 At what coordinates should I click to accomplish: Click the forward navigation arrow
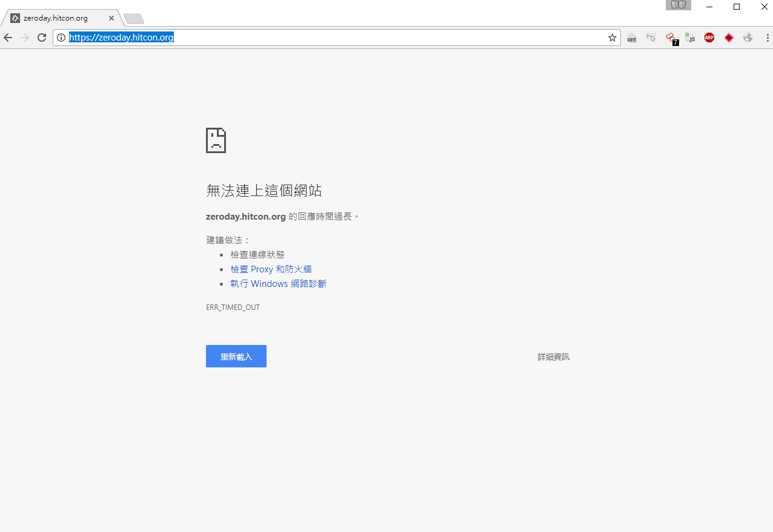tap(25, 38)
